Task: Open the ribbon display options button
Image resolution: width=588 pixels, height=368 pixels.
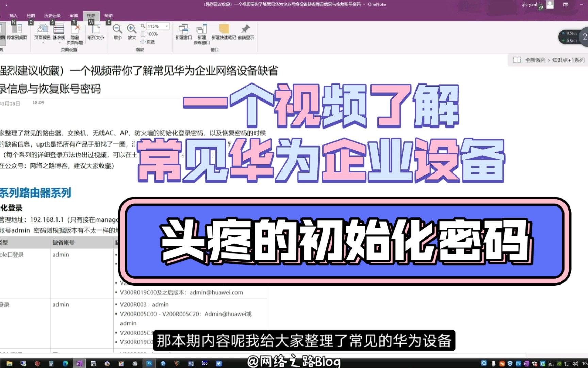Action: [566, 4]
